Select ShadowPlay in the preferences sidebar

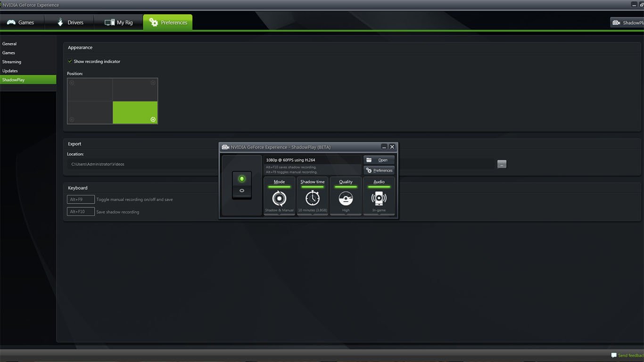(28, 80)
